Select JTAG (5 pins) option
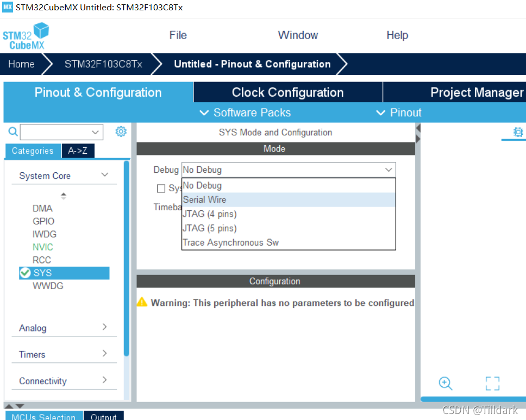This screenshot has width=526, height=420. pos(289,228)
